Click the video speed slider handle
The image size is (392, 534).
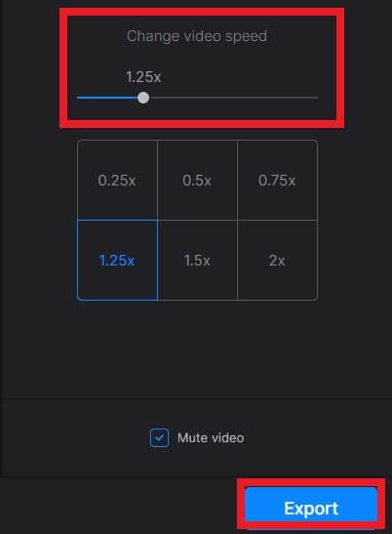tap(143, 98)
